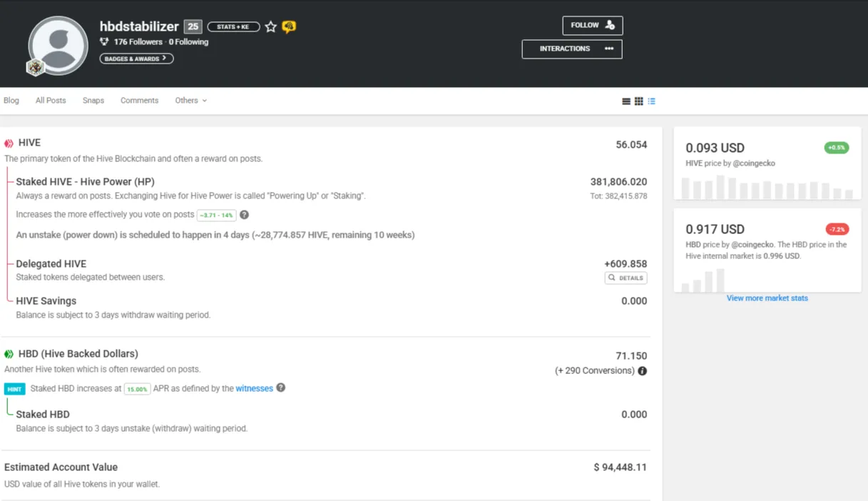
Task: Click the Hive Power balance 381,806.020
Action: (x=618, y=182)
